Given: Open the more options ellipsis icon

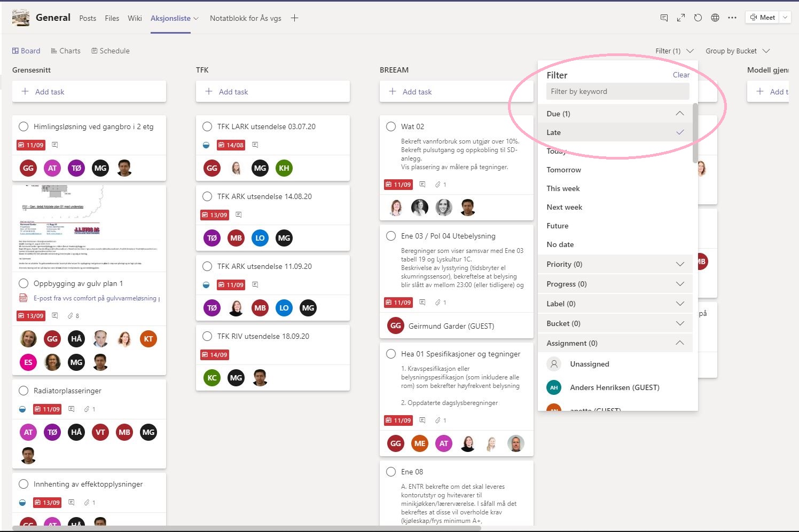Looking at the screenshot, I should (x=732, y=18).
